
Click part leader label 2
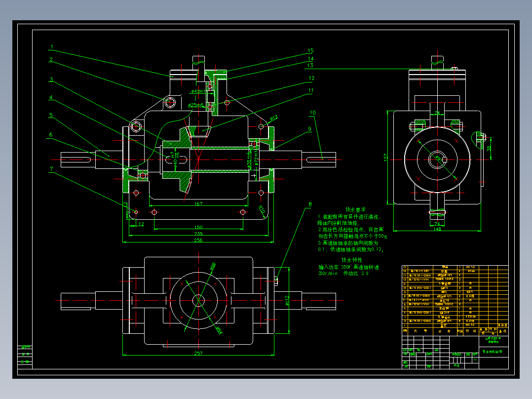51,59
